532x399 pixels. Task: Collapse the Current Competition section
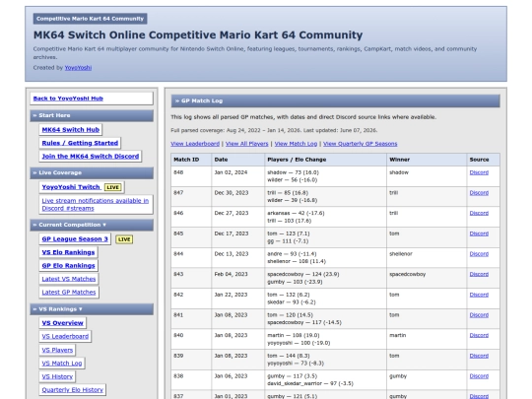[92, 225]
